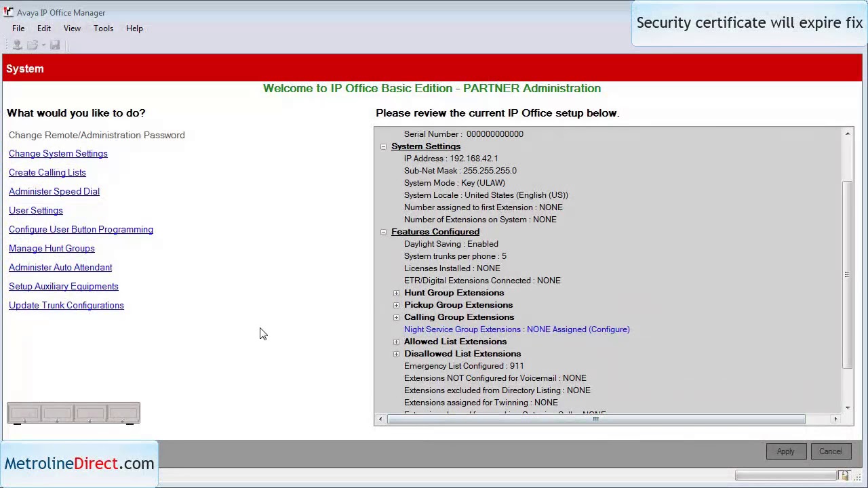868x488 pixels.
Task: Open User Settings link
Action: pos(36,211)
